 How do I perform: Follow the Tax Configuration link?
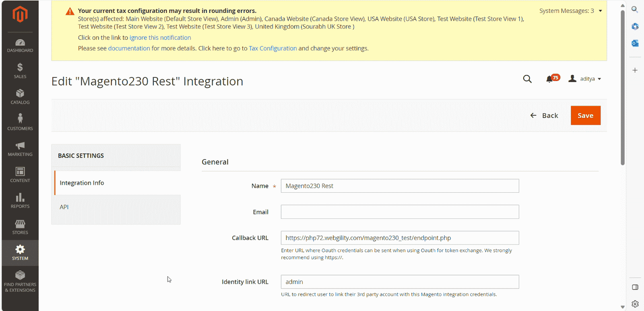(272, 48)
